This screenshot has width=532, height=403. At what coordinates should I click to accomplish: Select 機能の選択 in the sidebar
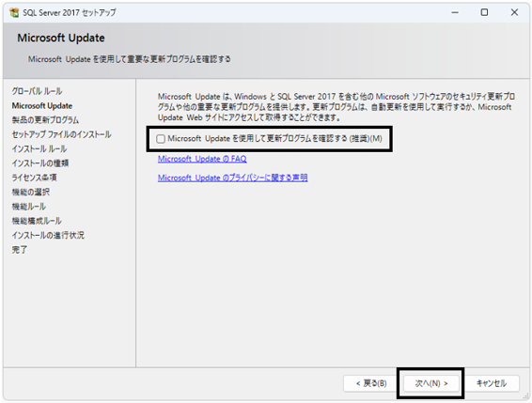click(31, 192)
